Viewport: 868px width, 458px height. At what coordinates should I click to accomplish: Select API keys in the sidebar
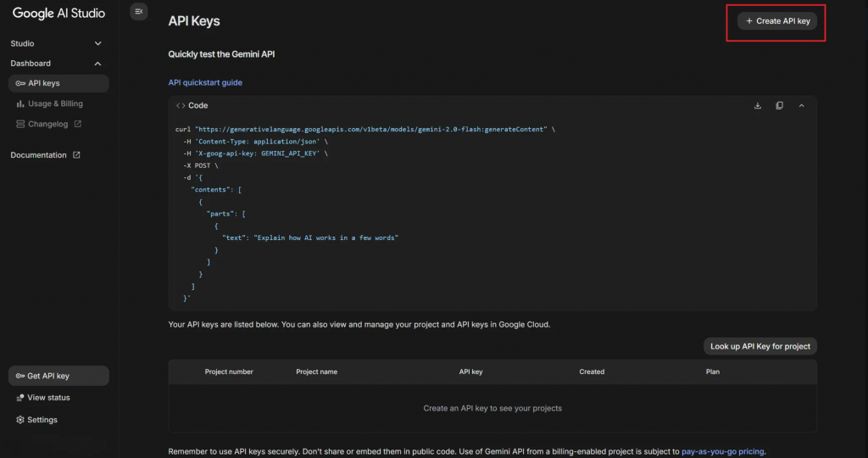click(x=58, y=83)
